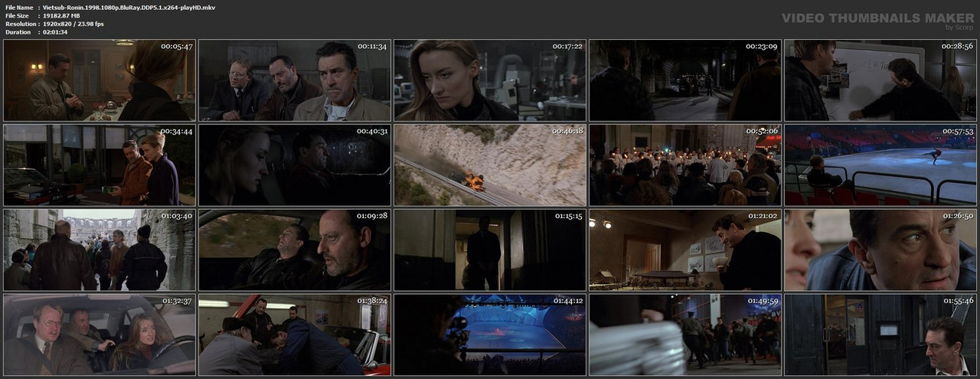Screen dimensions: 980x379
Task: Choose the frame stamped 01:49:59
Action: 685,335
